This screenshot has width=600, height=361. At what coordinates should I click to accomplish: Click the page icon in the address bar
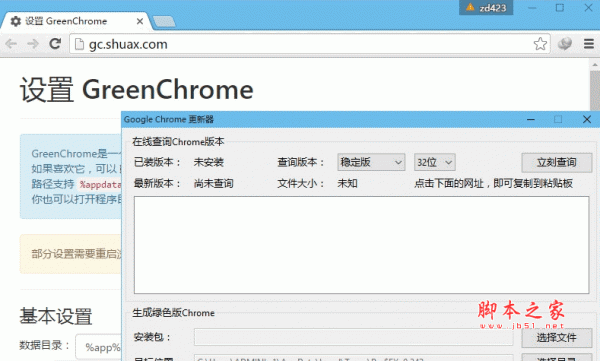[79, 44]
